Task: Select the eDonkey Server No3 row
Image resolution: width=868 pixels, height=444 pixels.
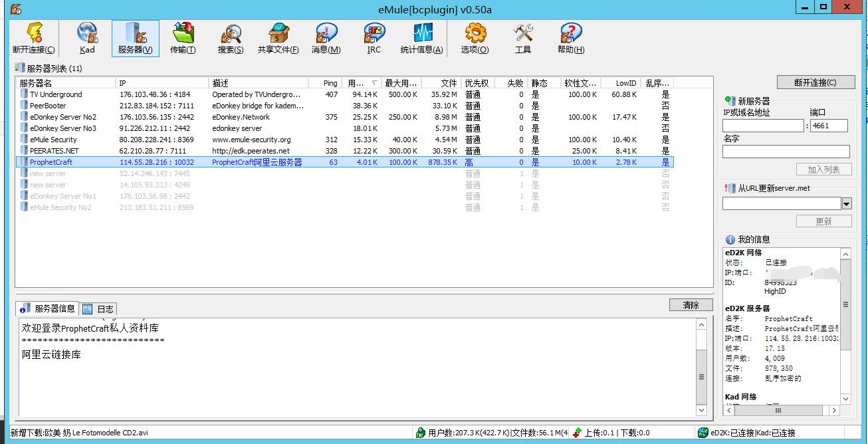Action: point(344,128)
